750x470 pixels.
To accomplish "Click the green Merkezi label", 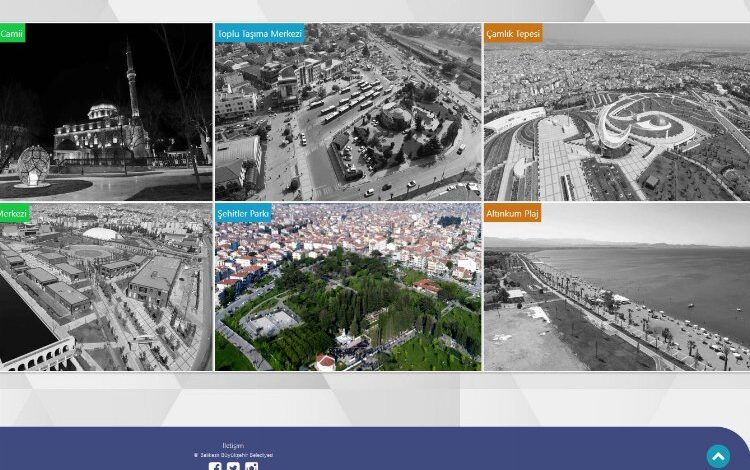I will point(15,213).
